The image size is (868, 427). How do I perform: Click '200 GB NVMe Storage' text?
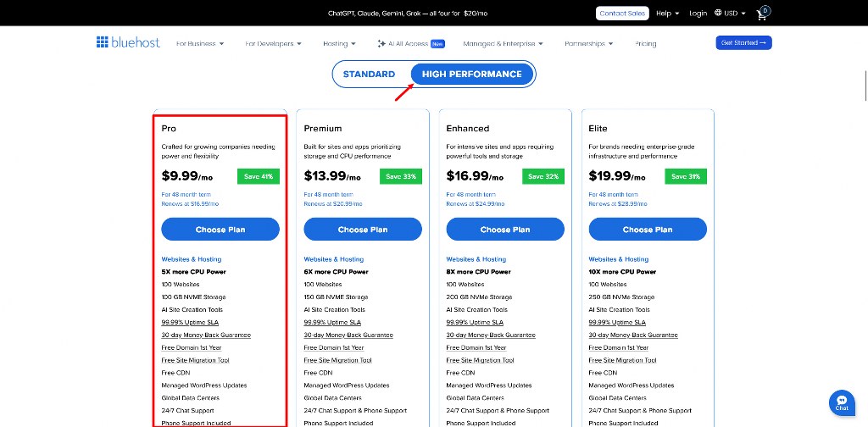click(x=478, y=297)
